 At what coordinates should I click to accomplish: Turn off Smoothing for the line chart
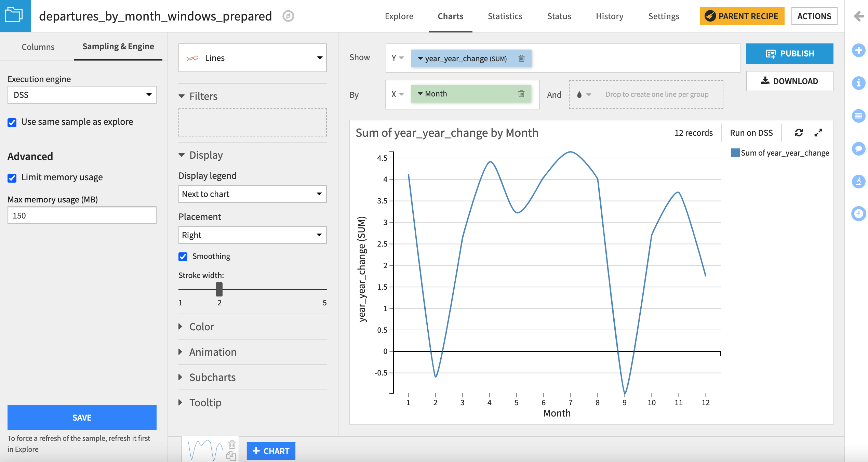(183, 256)
